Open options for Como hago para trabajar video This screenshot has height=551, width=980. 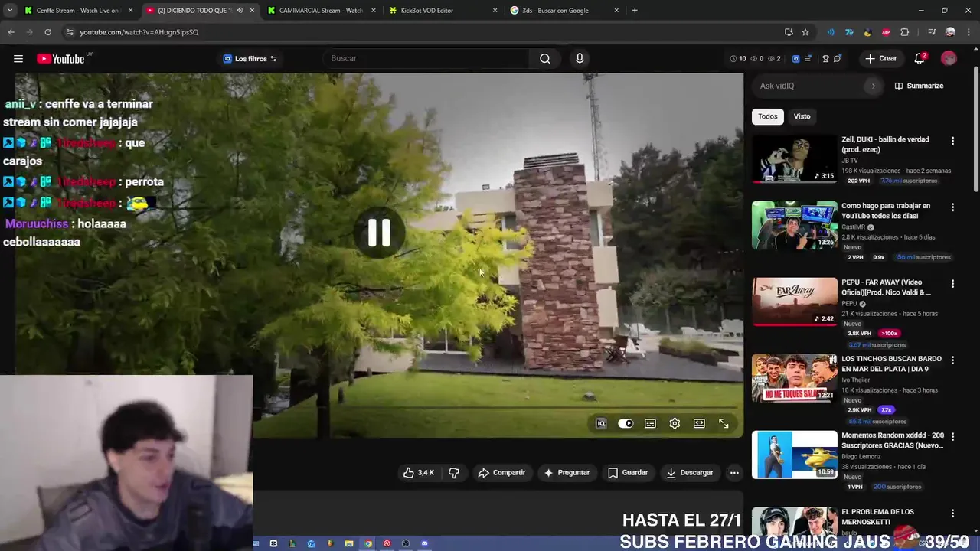(x=952, y=207)
